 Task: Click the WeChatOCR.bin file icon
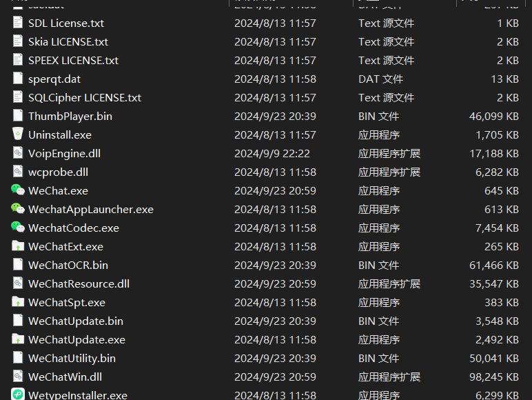(x=18, y=265)
